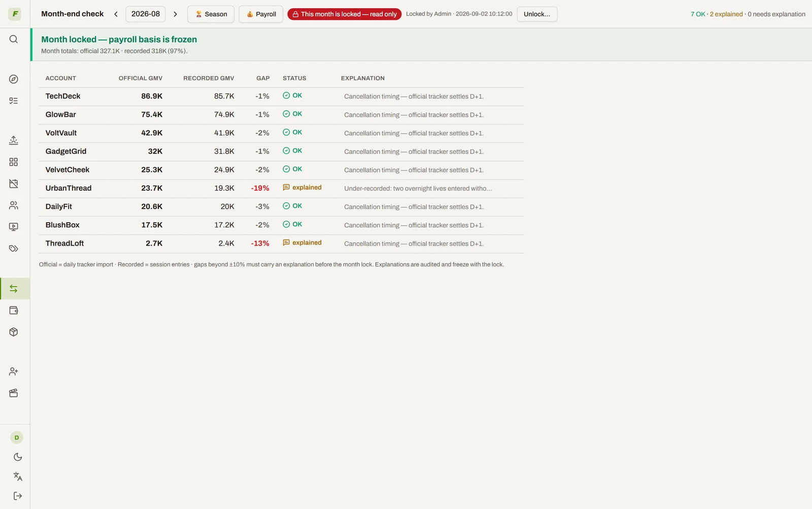Change language with the translate icon

(18, 477)
